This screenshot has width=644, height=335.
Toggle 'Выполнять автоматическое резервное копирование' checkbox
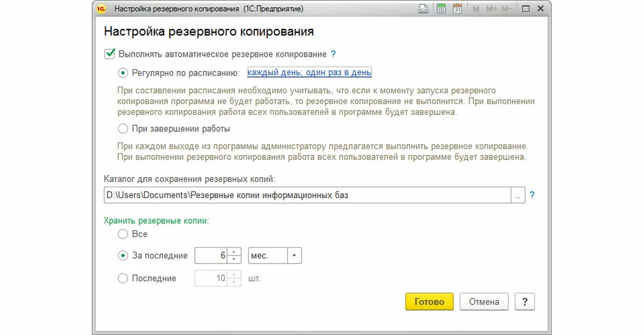point(109,54)
